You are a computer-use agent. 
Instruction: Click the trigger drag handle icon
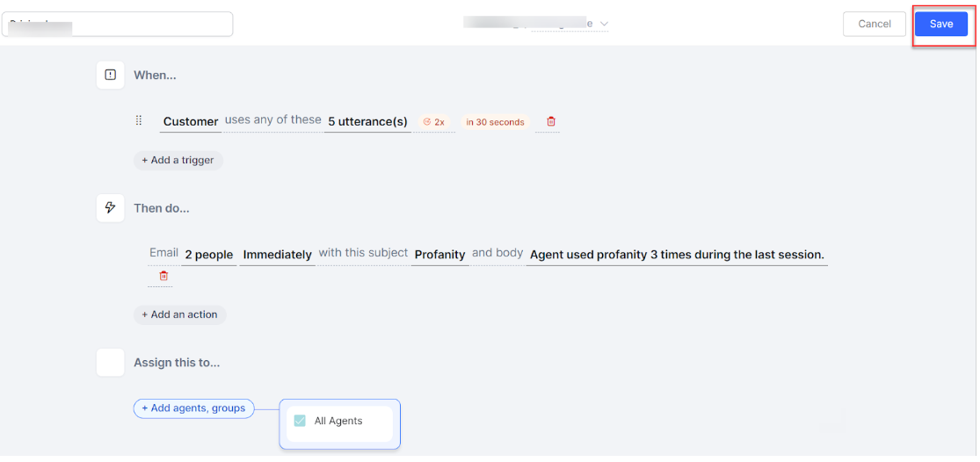[x=138, y=121]
